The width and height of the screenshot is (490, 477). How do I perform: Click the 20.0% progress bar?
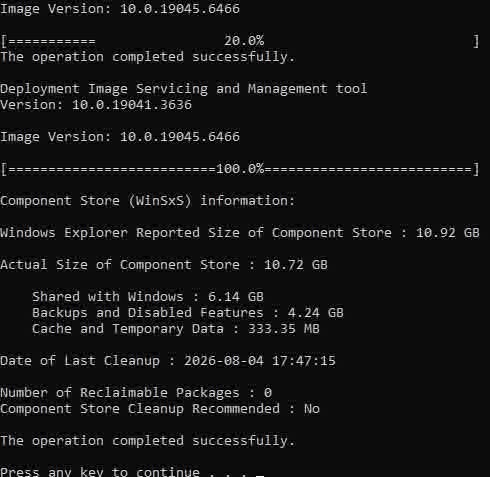coord(240,41)
